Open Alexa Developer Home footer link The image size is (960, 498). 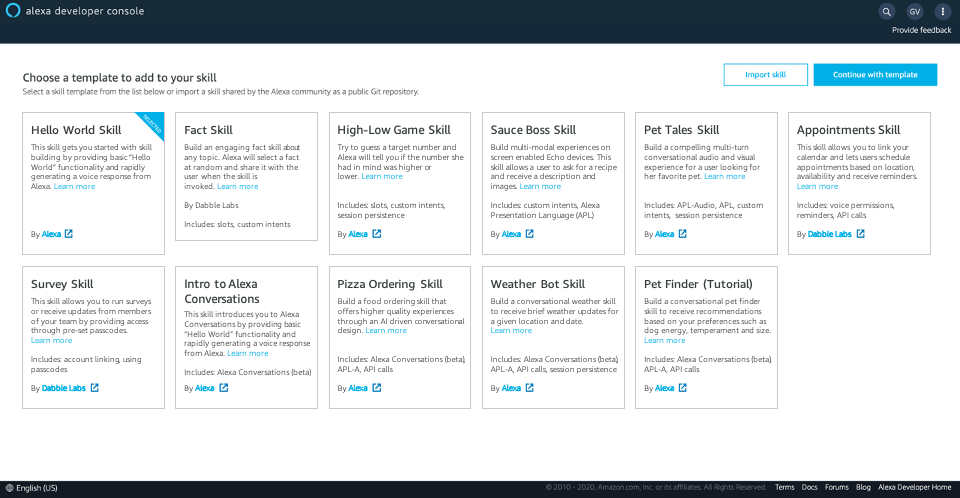click(915, 488)
